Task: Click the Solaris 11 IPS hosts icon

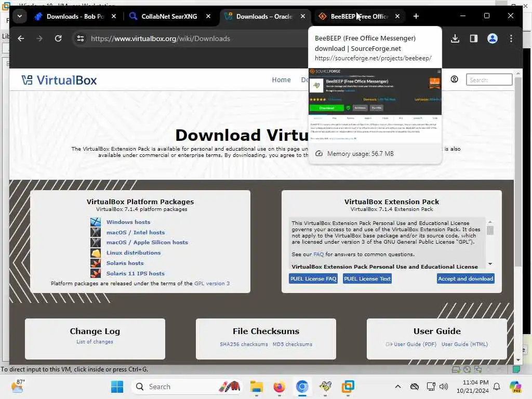Action: pyautogui.click(x=96, y=273)
